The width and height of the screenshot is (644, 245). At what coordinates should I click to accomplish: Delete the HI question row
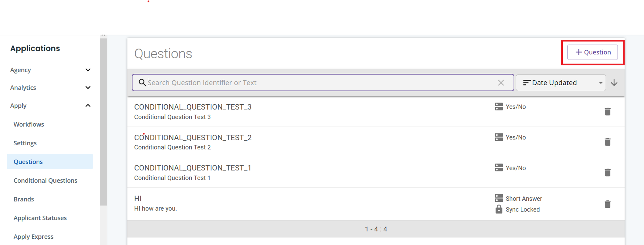(x=608, y=204)
